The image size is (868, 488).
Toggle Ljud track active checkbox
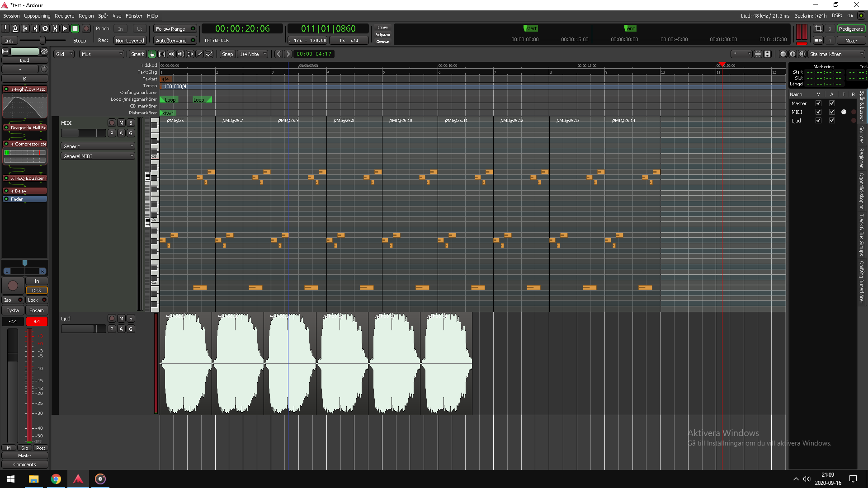pos(831,121)
